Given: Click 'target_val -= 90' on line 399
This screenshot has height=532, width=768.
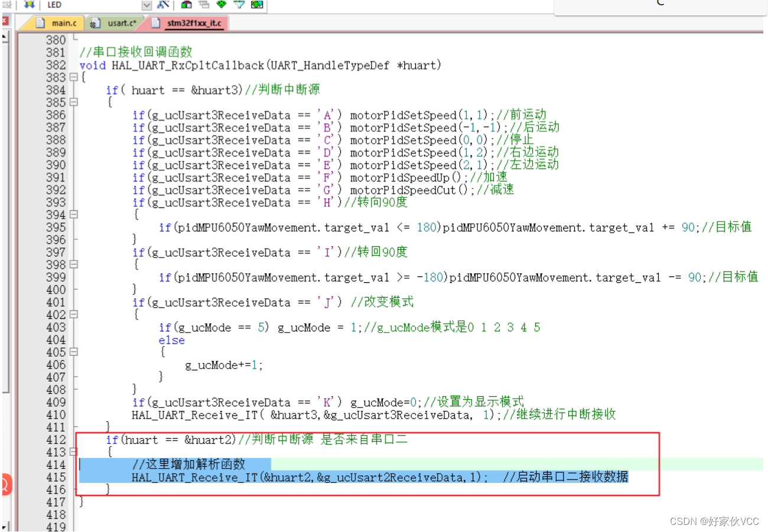Looking at the screenshot, I should (646, 278).
